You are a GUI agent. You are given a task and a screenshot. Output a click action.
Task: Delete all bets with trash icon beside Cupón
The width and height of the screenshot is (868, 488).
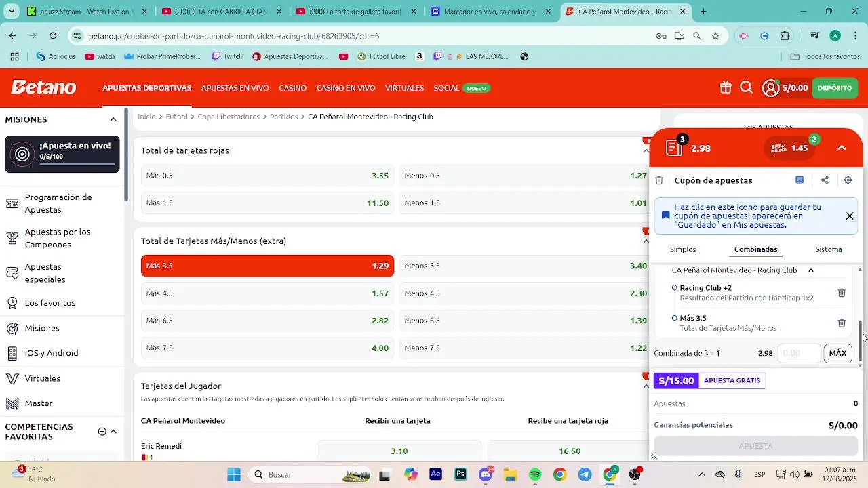pos(659,180)
